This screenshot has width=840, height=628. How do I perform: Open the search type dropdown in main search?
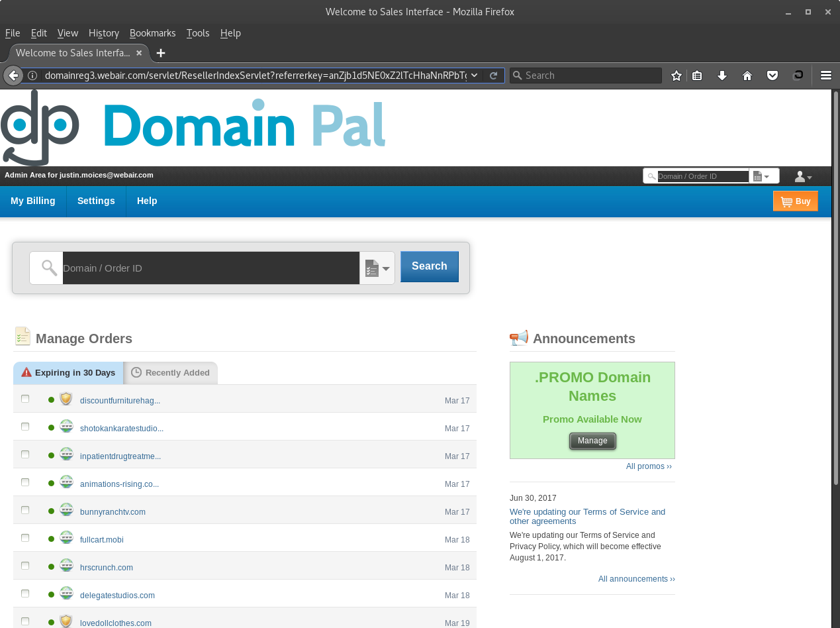[377, 268]
